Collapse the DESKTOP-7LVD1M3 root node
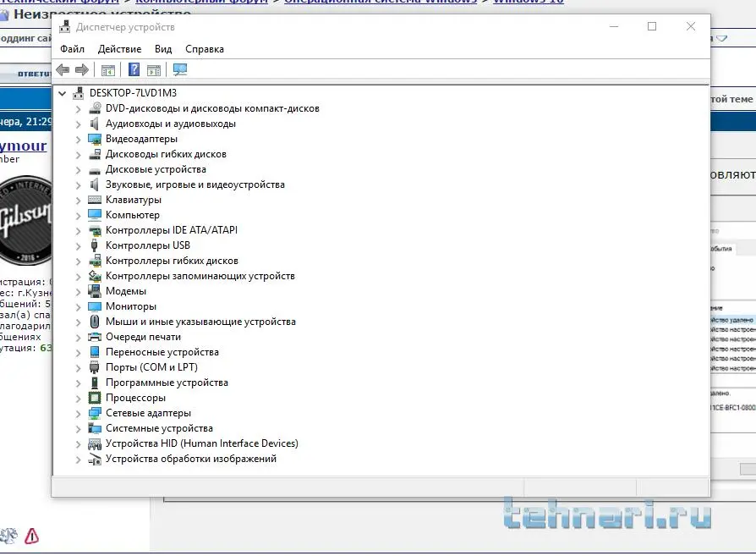756x556 pixels. [63, 93]
